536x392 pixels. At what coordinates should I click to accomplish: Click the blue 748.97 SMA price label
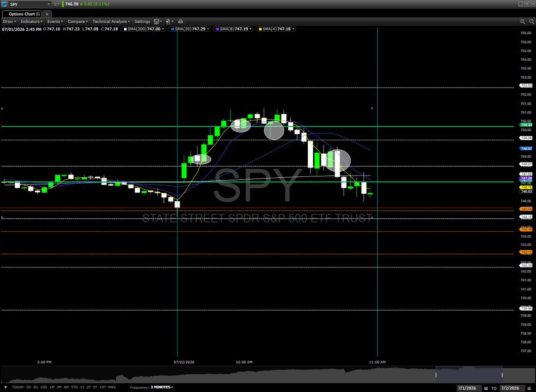click(526, 148)
